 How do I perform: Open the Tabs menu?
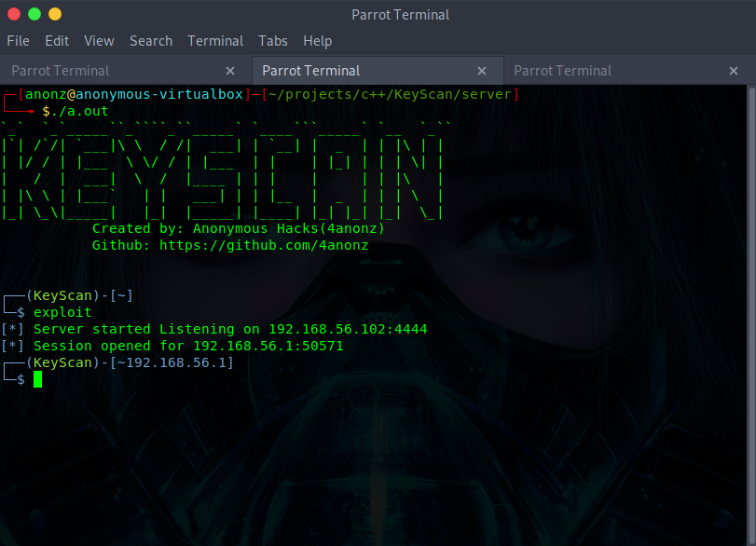coord(273,41)
